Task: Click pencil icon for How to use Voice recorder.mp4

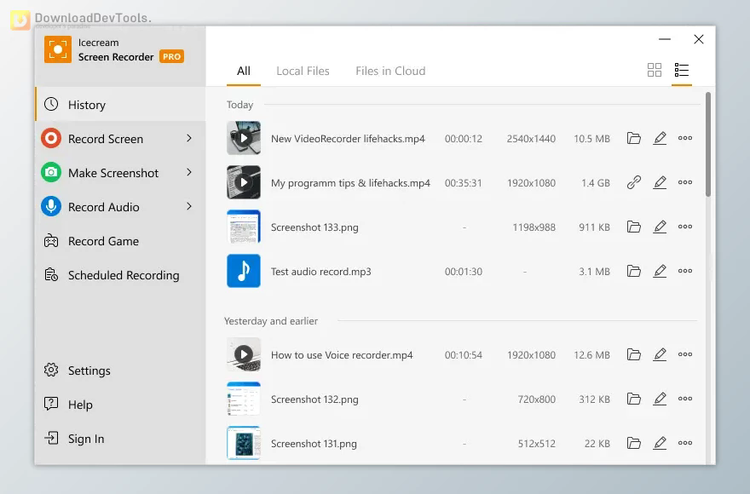Action: (x=660, y=354)
